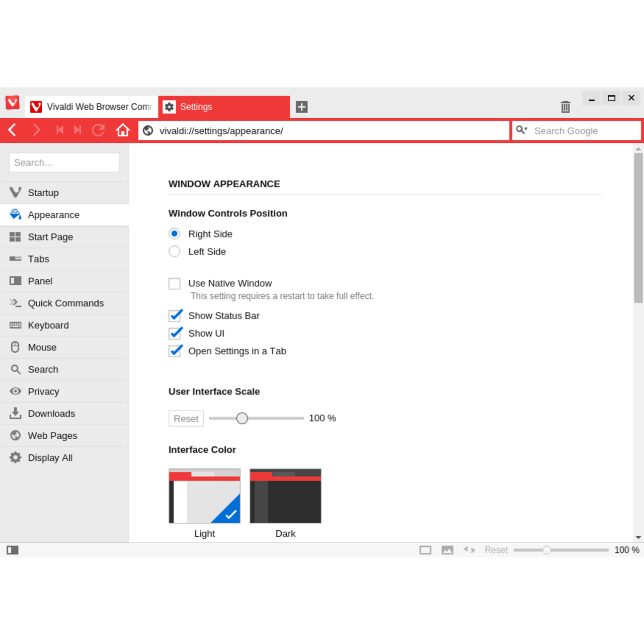Open the Mouse settings section
This screenshot has height=644, width=644.
pos(42,347)
